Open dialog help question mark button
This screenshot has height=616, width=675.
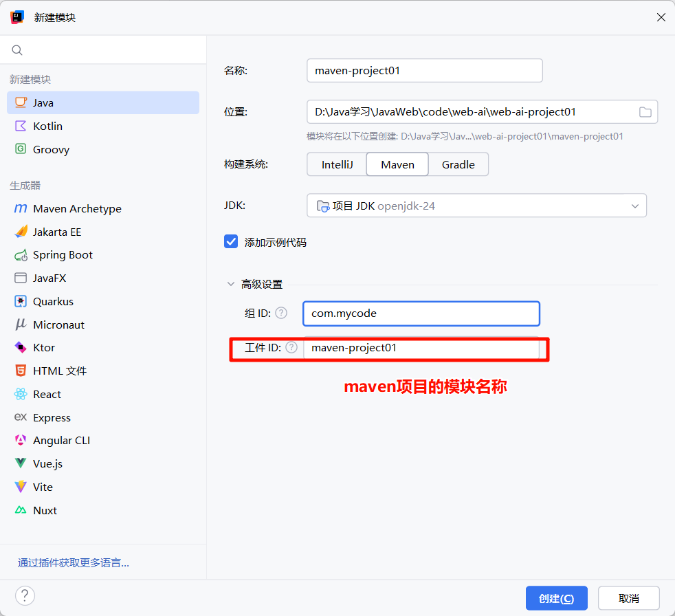coord(25,596)
